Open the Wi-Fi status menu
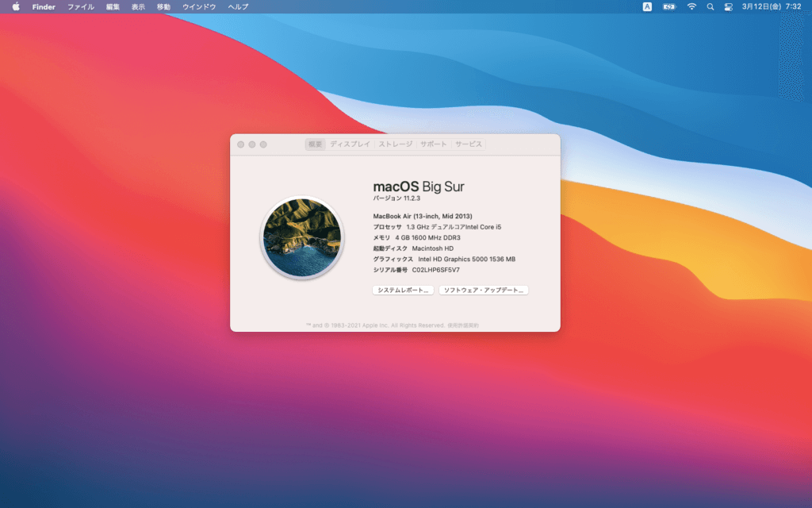Image resolution: width=812 pixels, height=508 pixels. (x=691, y=6)
